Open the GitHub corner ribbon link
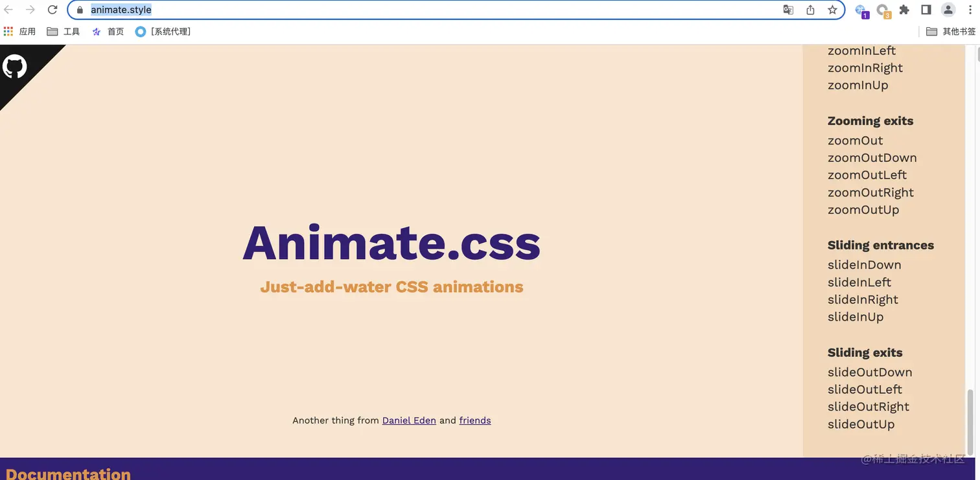Viewport: 980px width, 480px height. tap(16, 67)
